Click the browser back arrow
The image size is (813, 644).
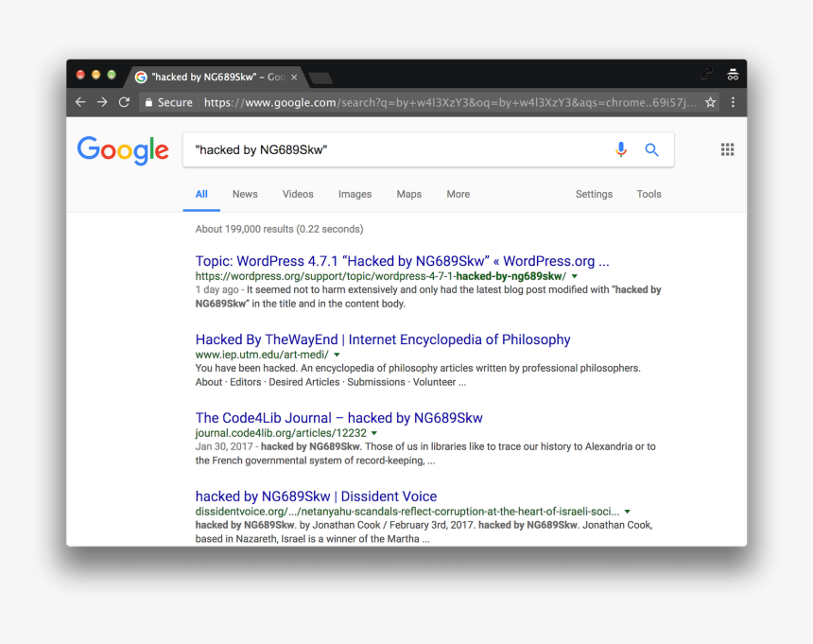click(80, 102)
